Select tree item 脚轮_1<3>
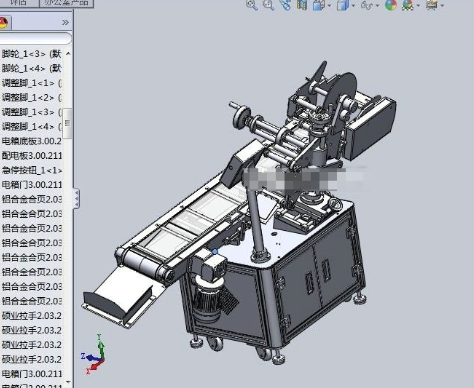474x388 pixels. [x=32, y=54]
